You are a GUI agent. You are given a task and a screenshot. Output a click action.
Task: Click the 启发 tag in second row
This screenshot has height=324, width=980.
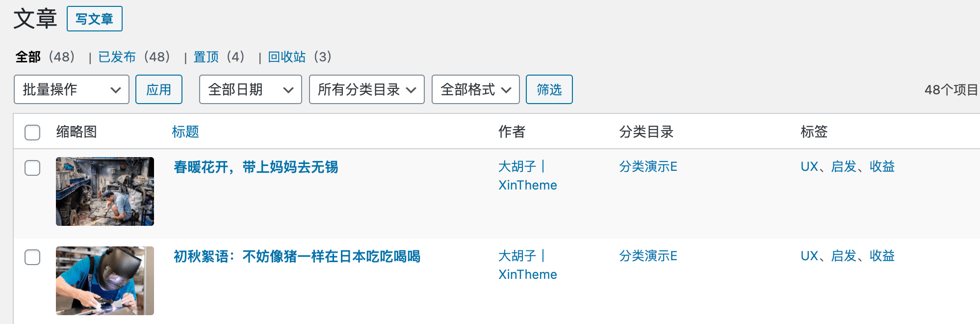coord(844,256)
